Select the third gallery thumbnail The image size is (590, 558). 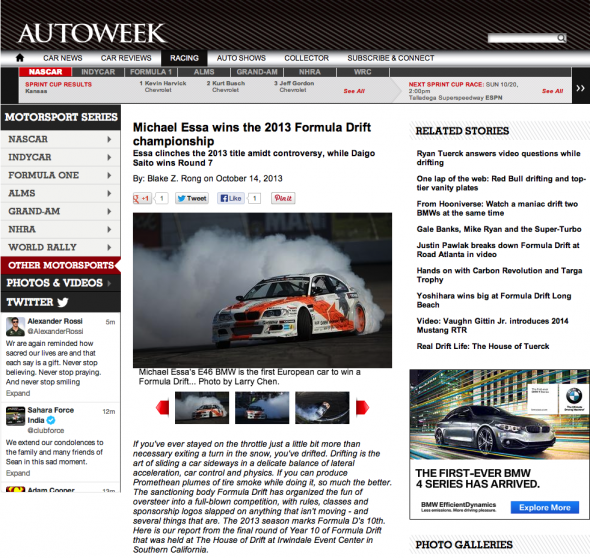pos(322,408)
